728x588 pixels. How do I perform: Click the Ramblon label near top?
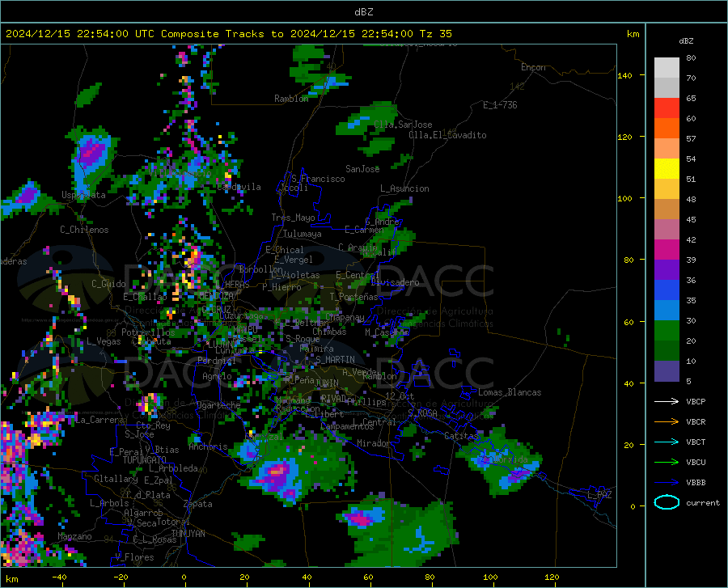pos(291,99)
